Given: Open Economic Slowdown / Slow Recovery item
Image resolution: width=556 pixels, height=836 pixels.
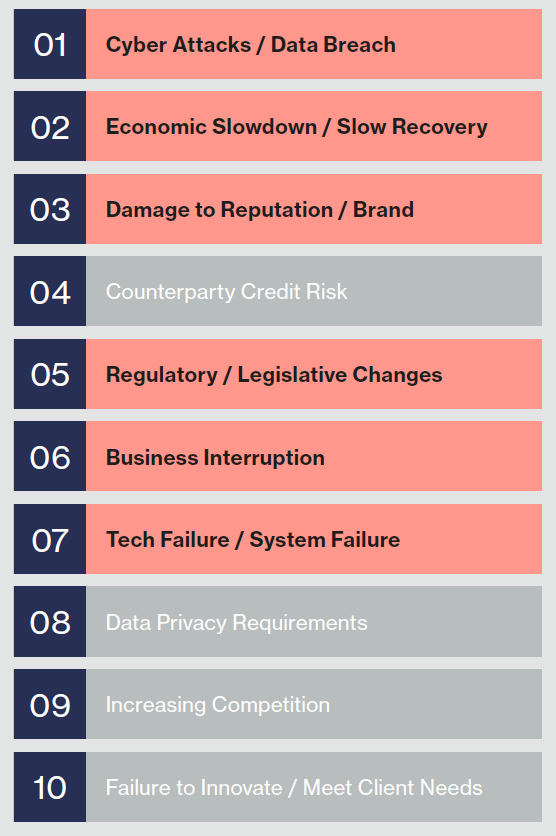Looking at the screenshot, I should (314, 126).
